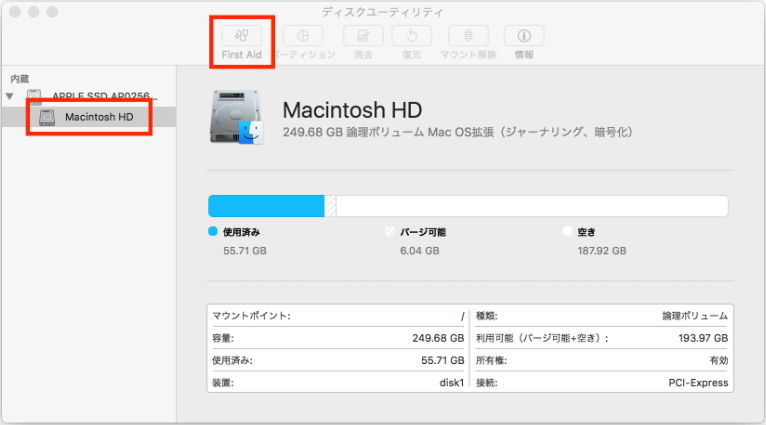This screenshot has height=425, width=766.
Task: Click the white 空き legend dot
Action: (x=567, y=232)
